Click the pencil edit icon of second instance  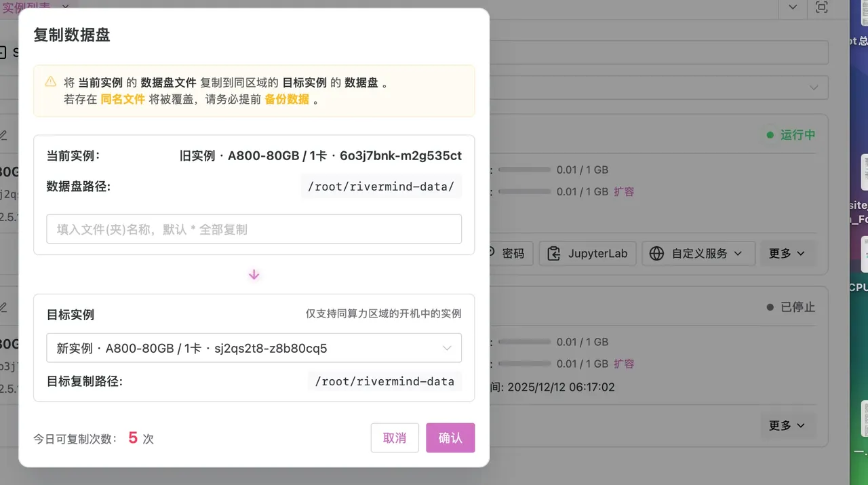[x=3, y=307]
